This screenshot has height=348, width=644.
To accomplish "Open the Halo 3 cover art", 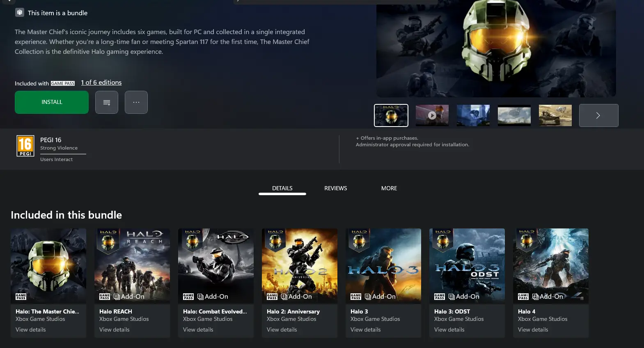I will 383,266.
